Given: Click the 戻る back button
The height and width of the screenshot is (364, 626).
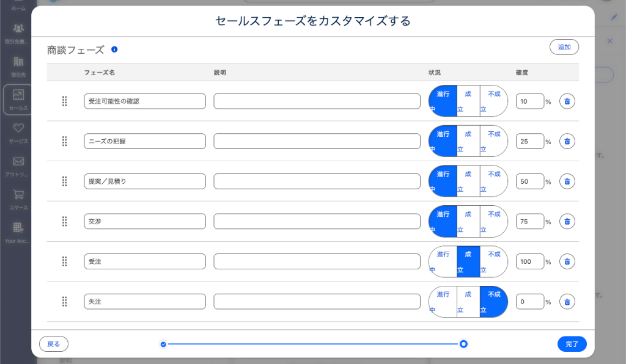Looking at the screenshot, I should [x=54, y=344].
